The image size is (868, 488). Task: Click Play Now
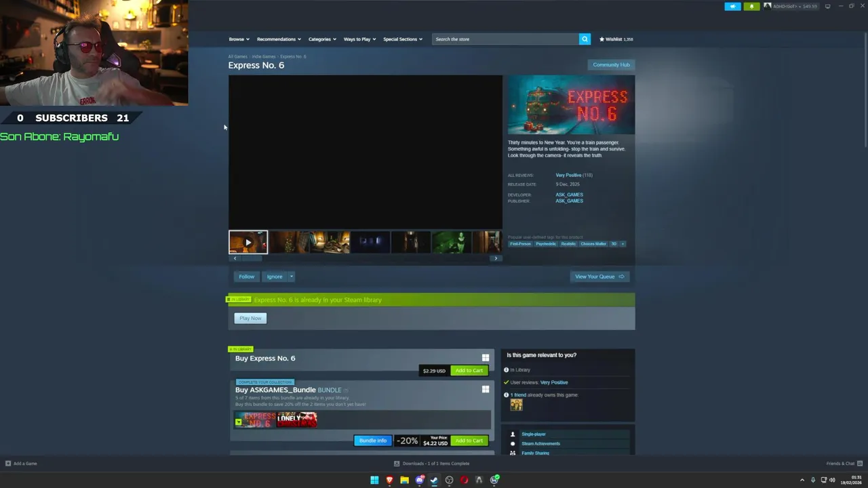coord(250,318)
